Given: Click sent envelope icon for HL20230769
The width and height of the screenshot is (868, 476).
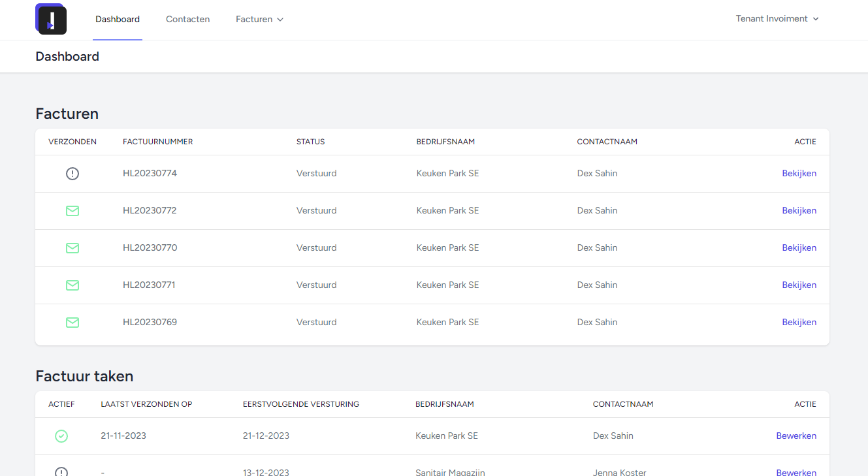Looking at the screenshot, I should pos(72,323).
